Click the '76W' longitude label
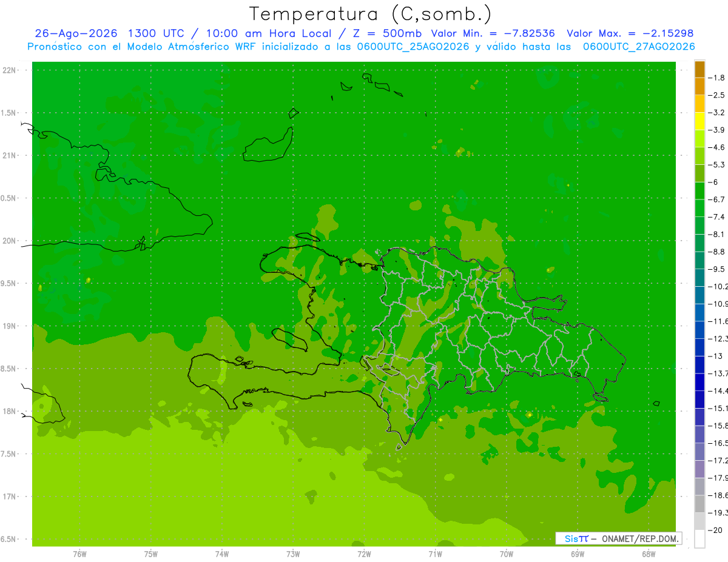The image size is (728, 562). (x=79, y=554)
